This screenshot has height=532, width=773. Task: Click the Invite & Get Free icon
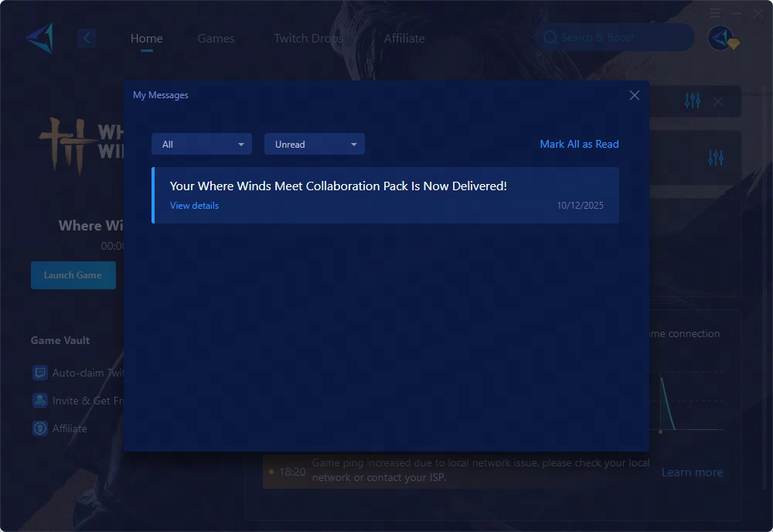(40, 401)
